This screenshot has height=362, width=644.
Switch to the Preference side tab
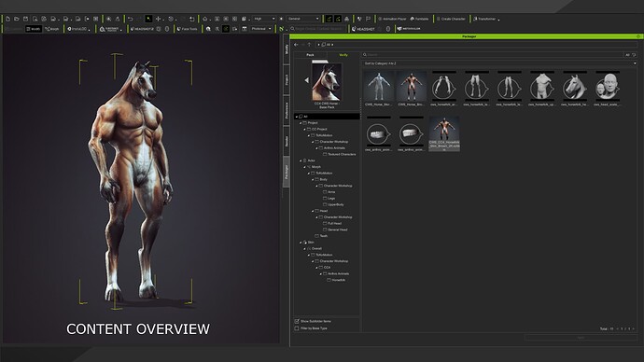pos(287,110)
